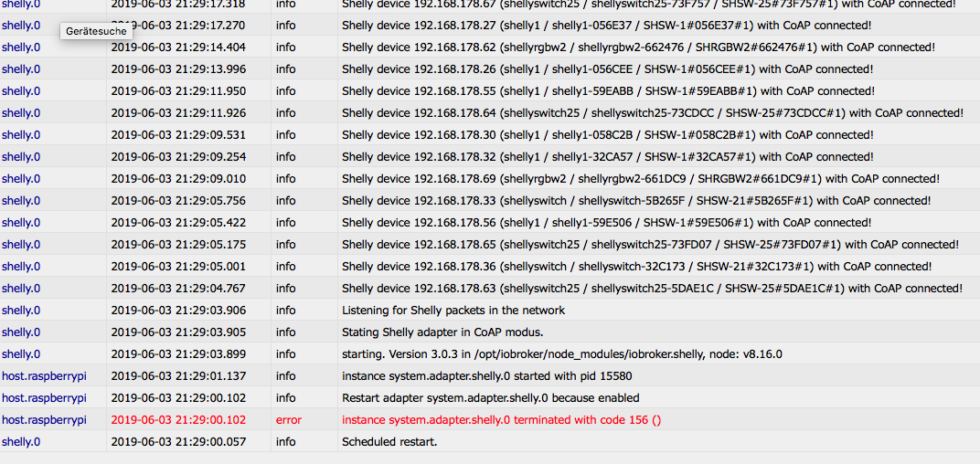Click the 'info' cell in the Scheduled restart row
The image size is (980, 464).
click(285, 441)
